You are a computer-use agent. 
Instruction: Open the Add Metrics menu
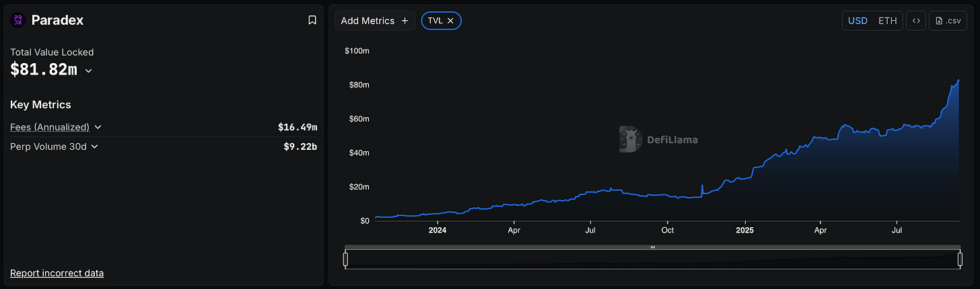pyautogui.click(x=375, y=21)
